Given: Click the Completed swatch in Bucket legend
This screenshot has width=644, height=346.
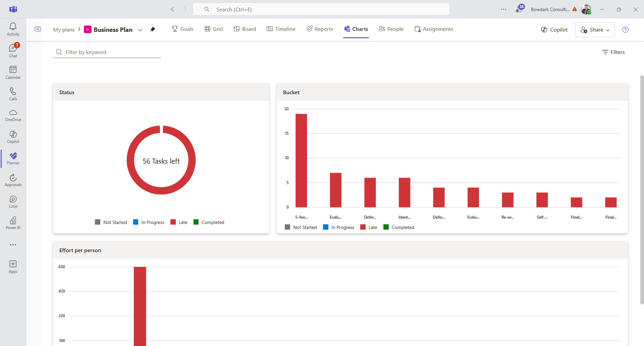Looking at the screenshot, I should point(386,227).
